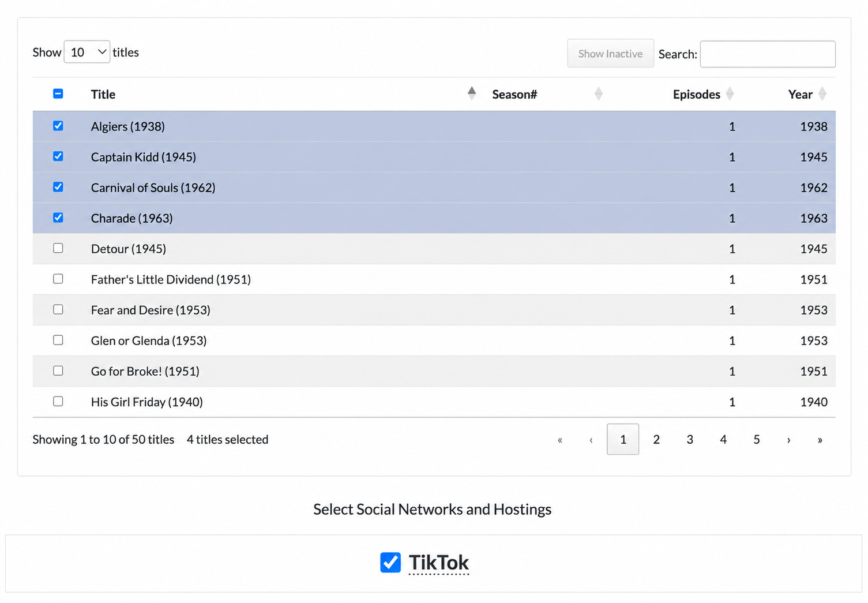Sort by Season# column arrows
The image size is (868, 603).
pos(598,93)
